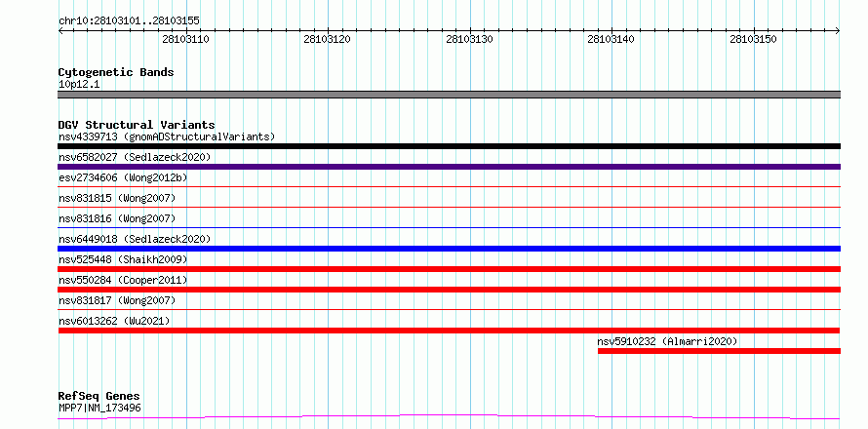The height and width of the screenshot is (429, 868).
Task: Open the DGV Structural Variants track title
Action: tap(137, 125)
